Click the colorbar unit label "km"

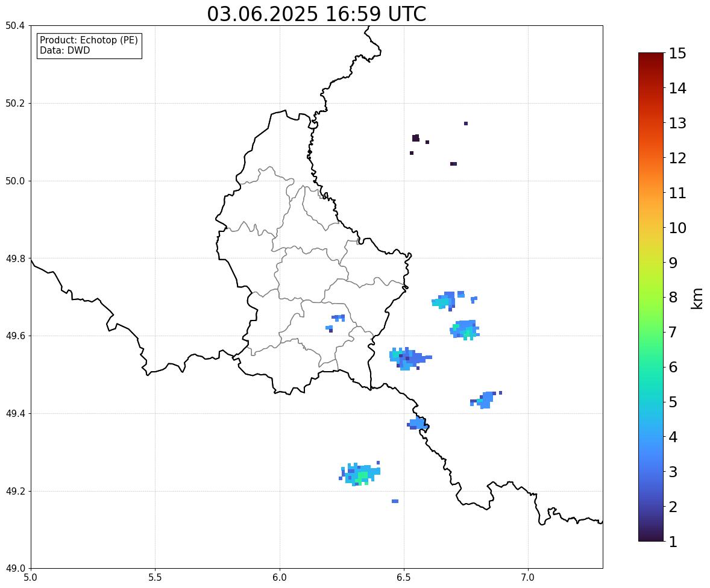(697, 298)
